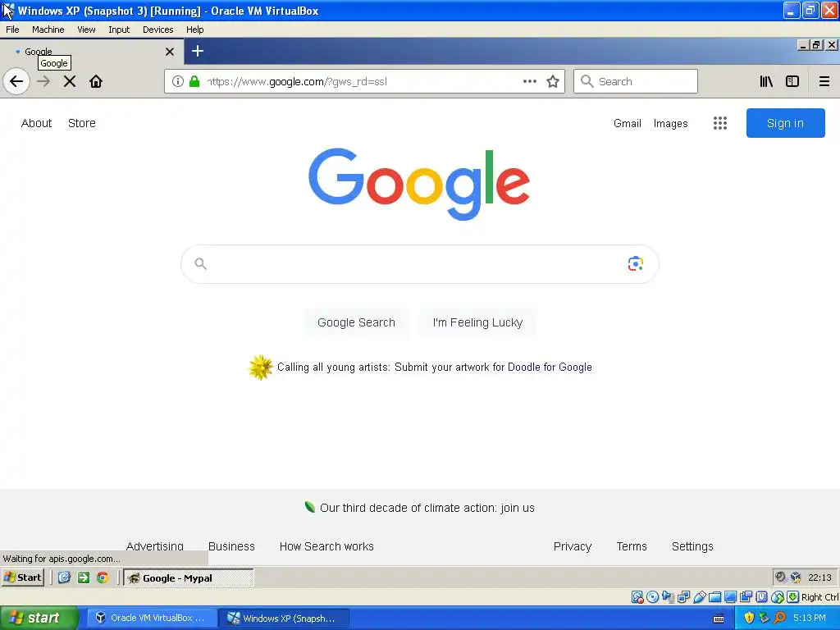The height and width of the screenshot is (630, 840).
Task: Bookmark this page with the star icon
Action: pyautogui.click(x=553, y=81)
